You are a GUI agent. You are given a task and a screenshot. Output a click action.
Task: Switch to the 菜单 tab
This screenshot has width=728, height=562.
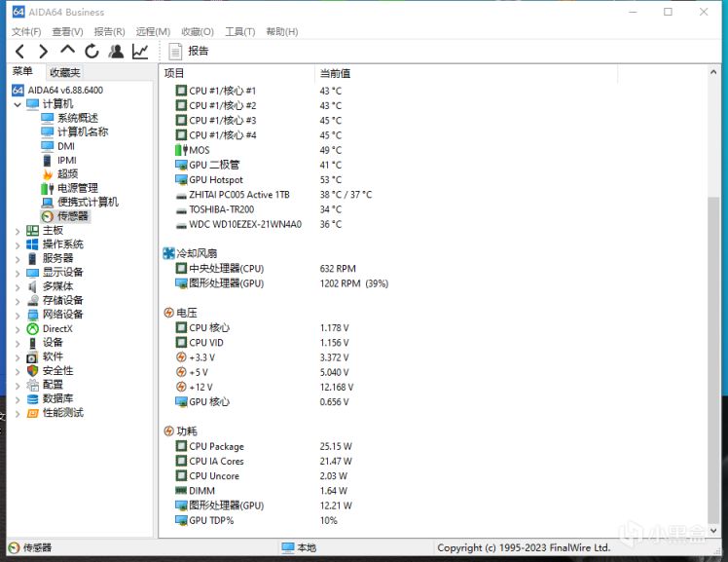pyautogui.click(x=22, y=71)
